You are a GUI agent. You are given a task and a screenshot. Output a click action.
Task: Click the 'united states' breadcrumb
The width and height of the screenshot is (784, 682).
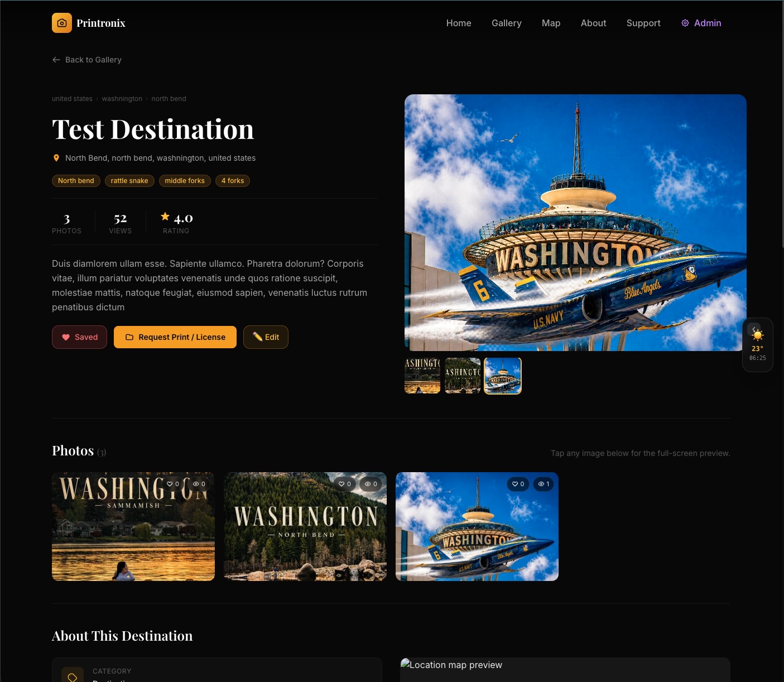[x=72, y=99]
